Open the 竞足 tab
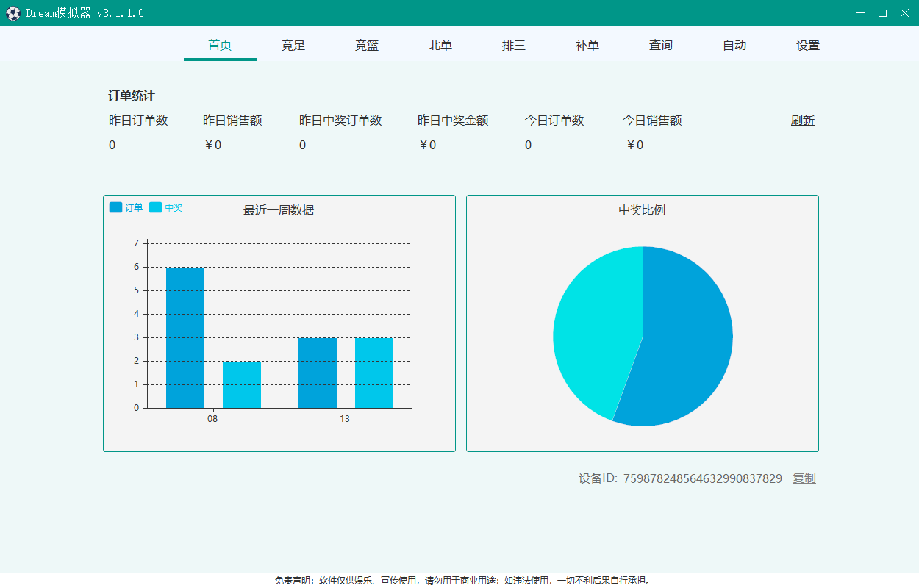Image resolution: width=919 pixels, height=588 pixels. 293,45
